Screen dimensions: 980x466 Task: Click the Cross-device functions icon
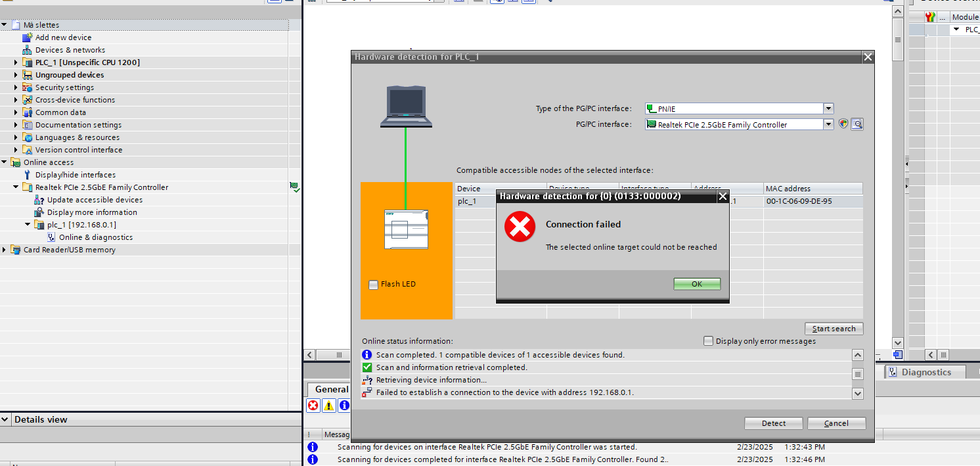click(x=27, y=100)
